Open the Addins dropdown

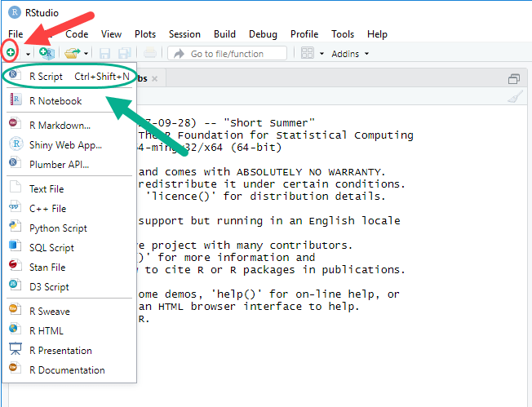(x=350, y=54)
